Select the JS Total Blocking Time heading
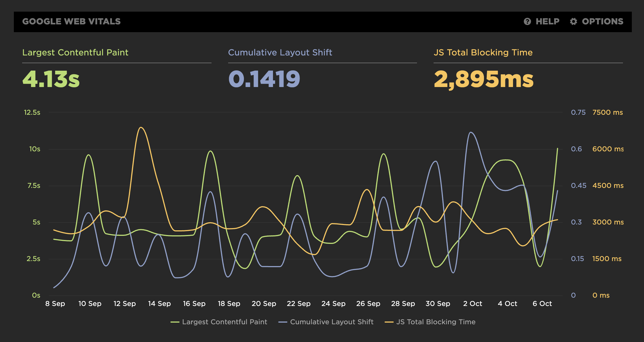This screenshot has height=342, width=644. click(483, 52)
